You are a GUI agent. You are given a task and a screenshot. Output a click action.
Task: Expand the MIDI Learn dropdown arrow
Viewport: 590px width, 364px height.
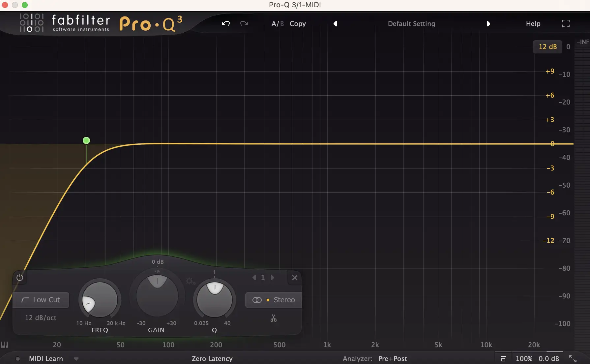pyautogui.click(x=76, y=359)
